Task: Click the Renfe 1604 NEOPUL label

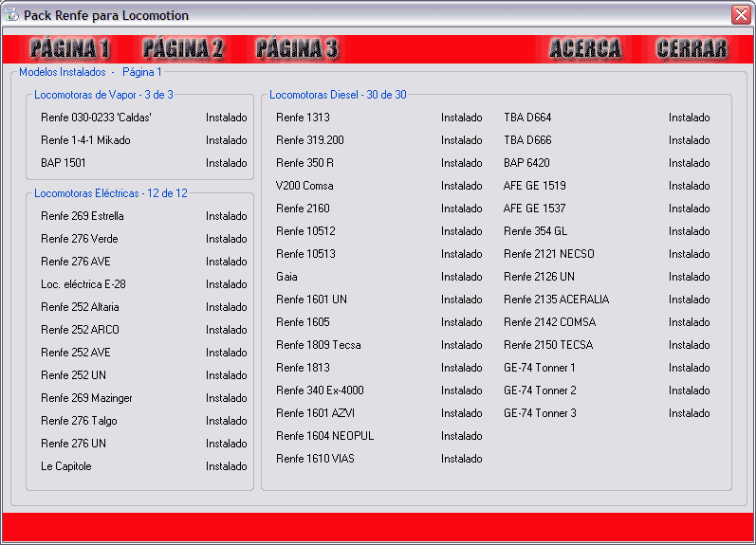Action: click(x=324, y=436)
